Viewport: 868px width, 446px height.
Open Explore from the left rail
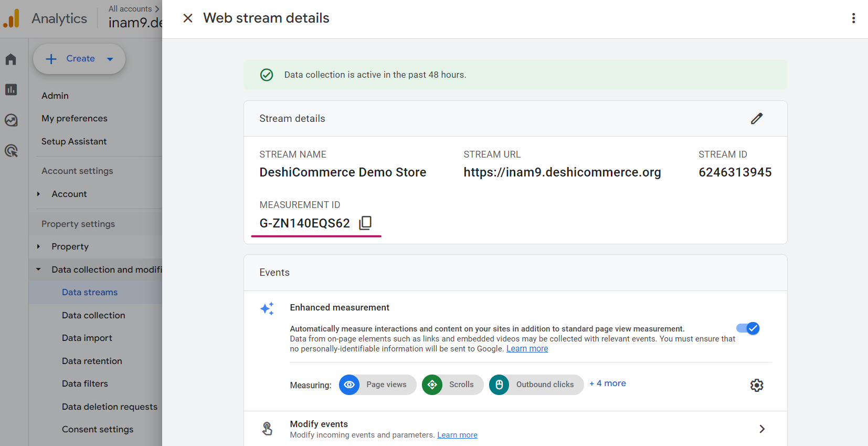(x=11, y=120)
